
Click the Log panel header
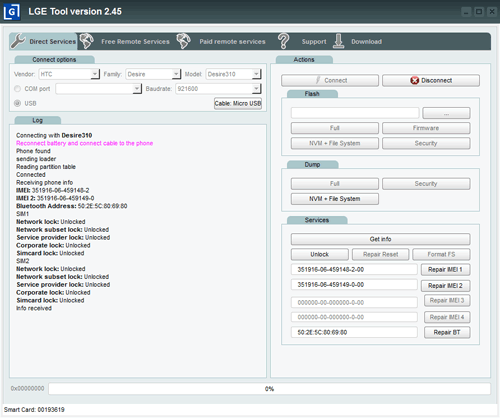tap(37, 120)
